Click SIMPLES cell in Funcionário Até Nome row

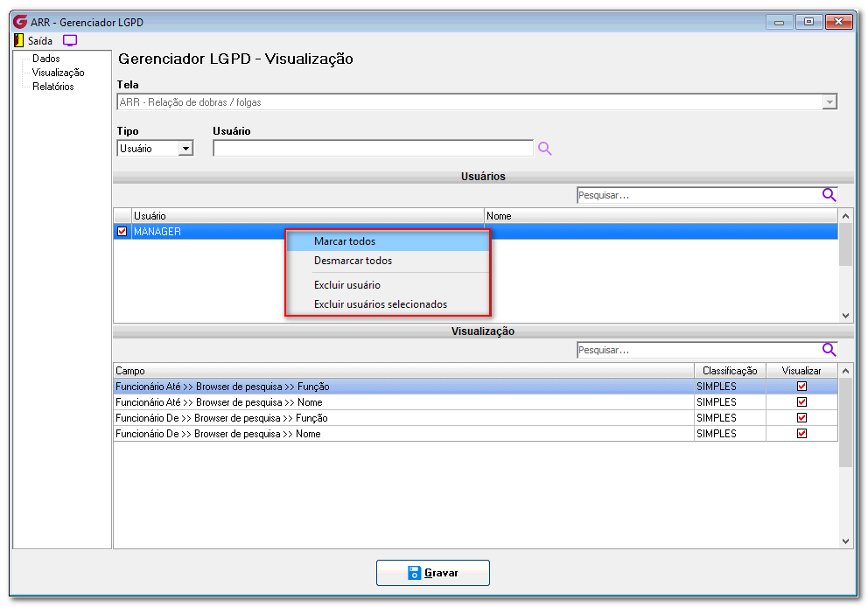pos(730,402)
